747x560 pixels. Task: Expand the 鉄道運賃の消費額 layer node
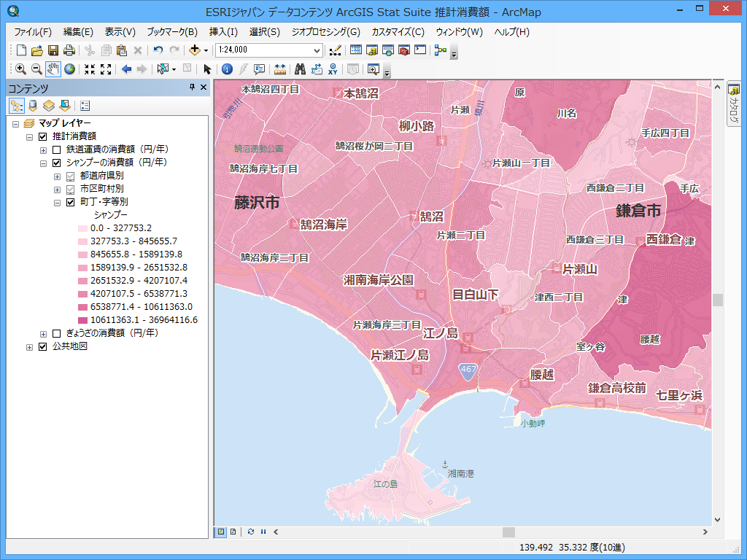pos(43,150)
